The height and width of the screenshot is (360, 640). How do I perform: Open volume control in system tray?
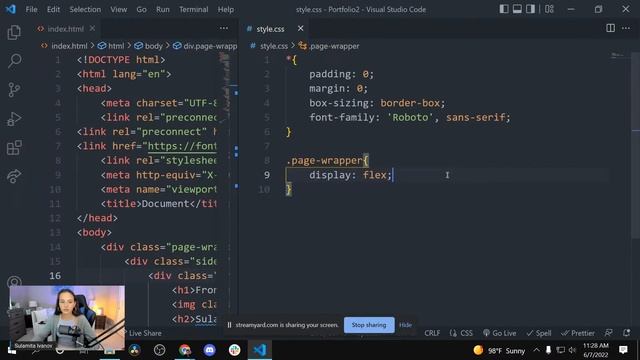572,350
